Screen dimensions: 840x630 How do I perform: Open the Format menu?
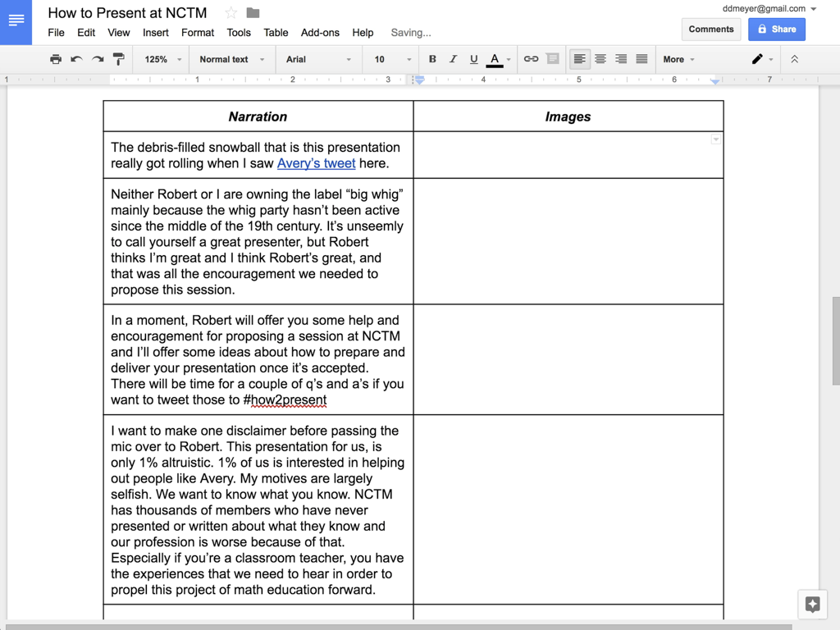coord(197,33)
